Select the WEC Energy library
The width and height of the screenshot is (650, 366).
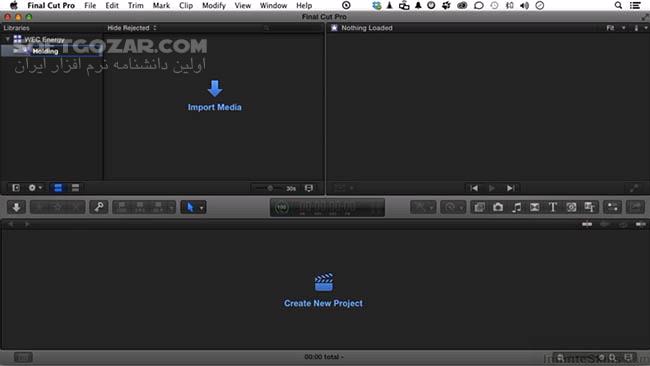click(x=44, y=39)
